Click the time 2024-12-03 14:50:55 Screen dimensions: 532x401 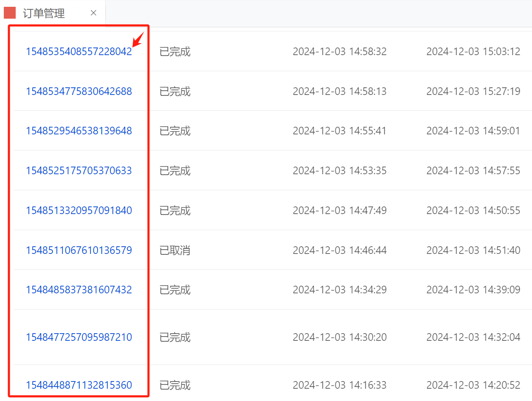[473, 210]
